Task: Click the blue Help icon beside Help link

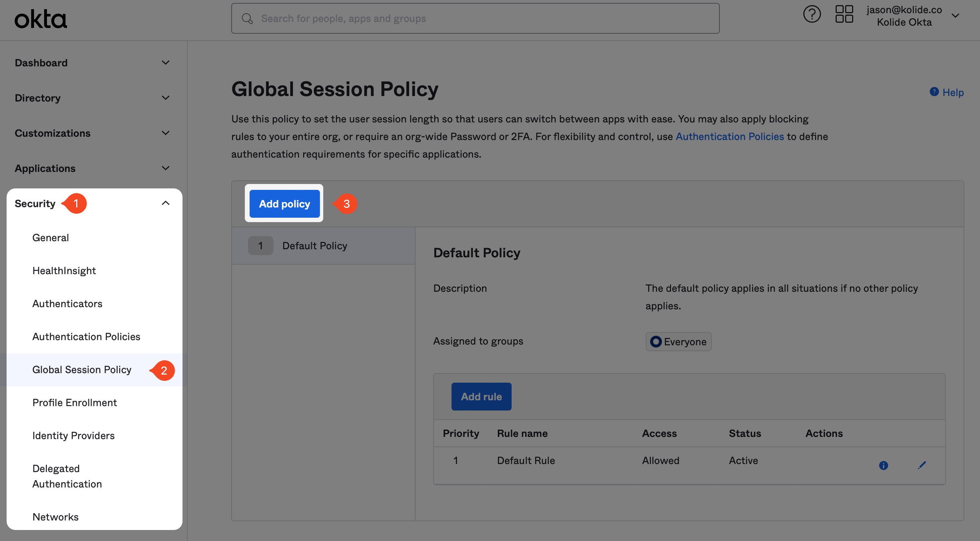Action: pos(934,92)
